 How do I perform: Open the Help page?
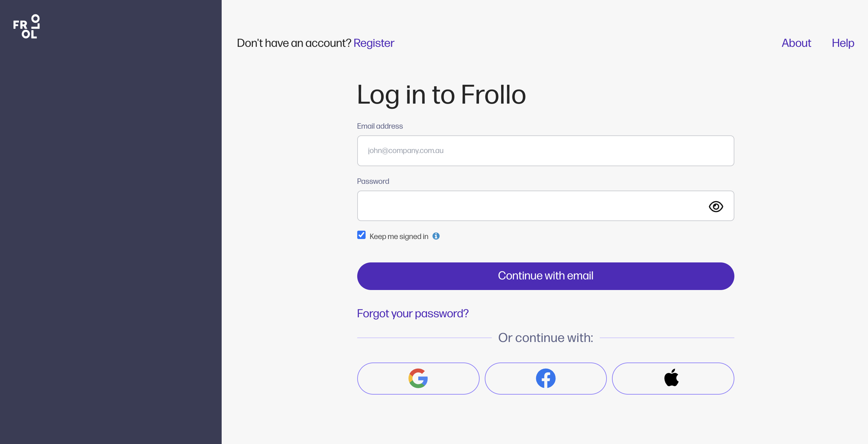[x=843, y=43]
